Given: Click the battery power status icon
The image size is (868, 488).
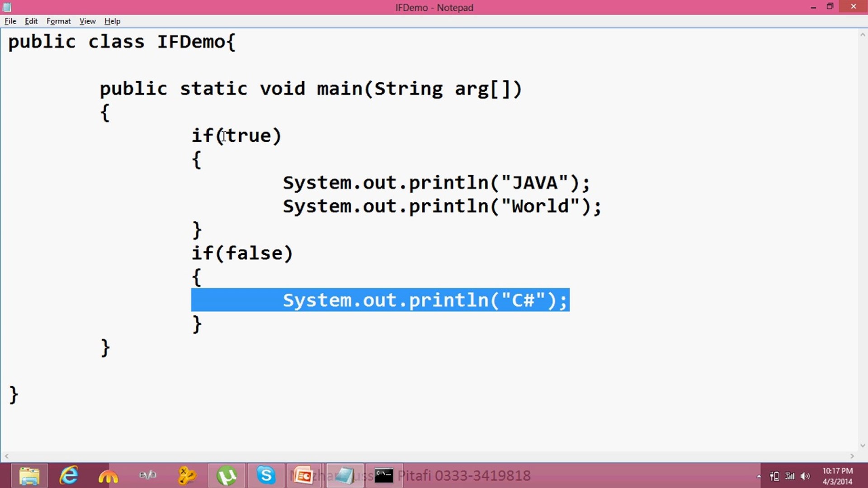Looking at the screenshot, I should [774, 476].
